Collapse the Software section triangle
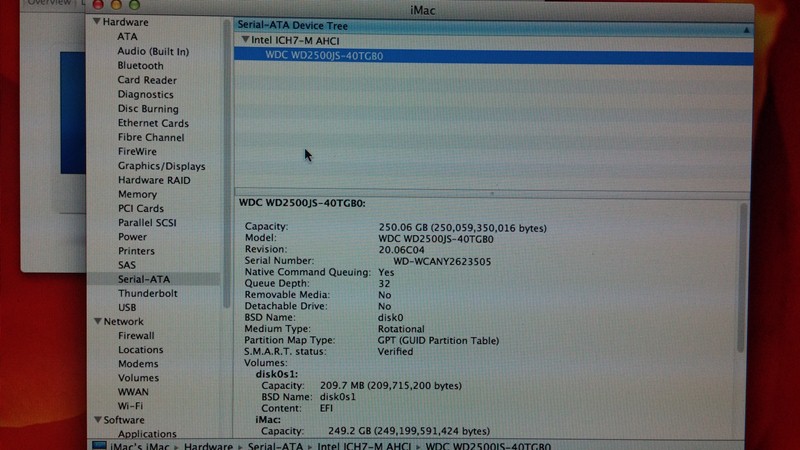This screenshot has width=800, height=450. pyautogui.click(x=97, y=419)
